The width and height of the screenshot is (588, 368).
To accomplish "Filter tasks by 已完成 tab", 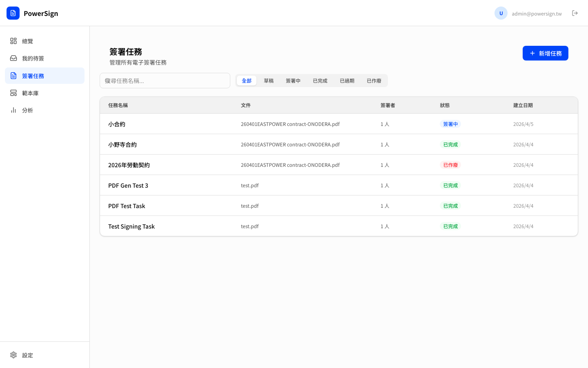I will pos(320,81).
